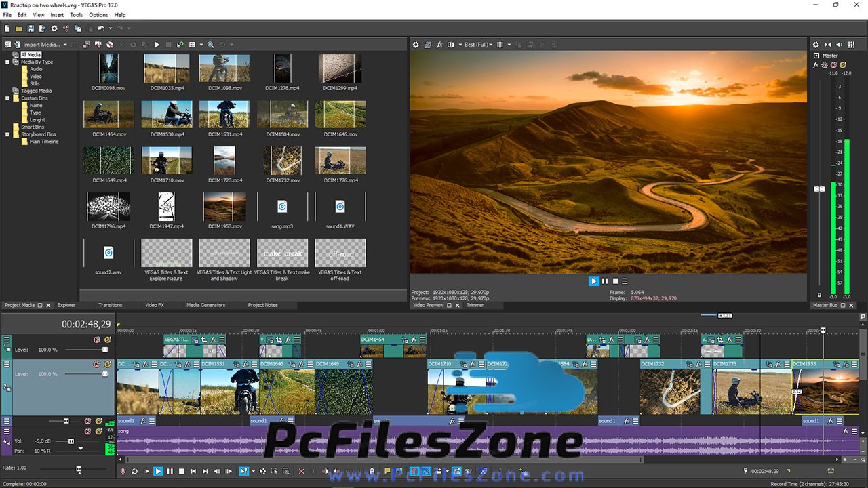This screenshot has width=868, height=488.
Task: Switch to the Media Generators tab
Action: (205, 305)
